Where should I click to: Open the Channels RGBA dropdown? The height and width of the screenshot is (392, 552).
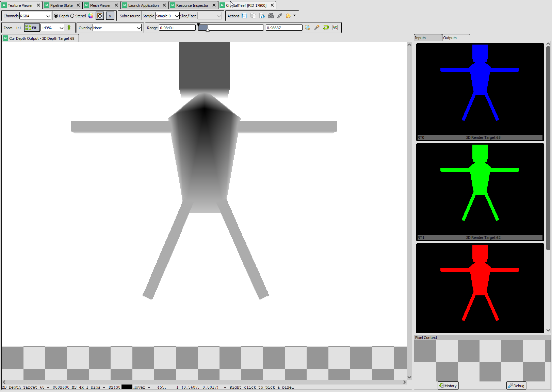pyautogui.click(x=35, y=16)
